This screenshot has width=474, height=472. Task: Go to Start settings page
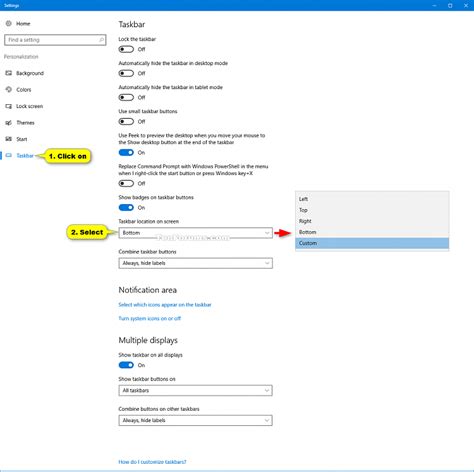pyautogui.click(x=22, y=139)
